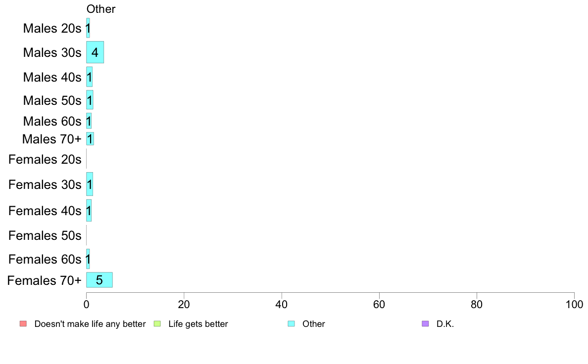This screenshot has height=364, width=588.
Task: Select the Males 30s bar showing 4
Action: [x=95, y=52]
